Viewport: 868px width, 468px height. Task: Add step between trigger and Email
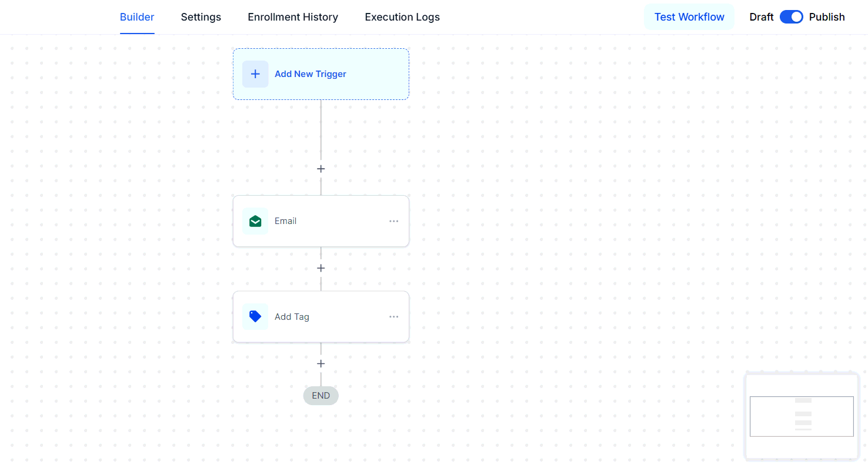point(321,169)
